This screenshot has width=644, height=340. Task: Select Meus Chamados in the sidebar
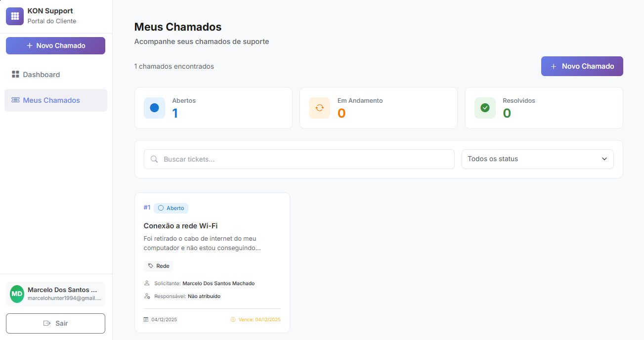pos(51,100)
